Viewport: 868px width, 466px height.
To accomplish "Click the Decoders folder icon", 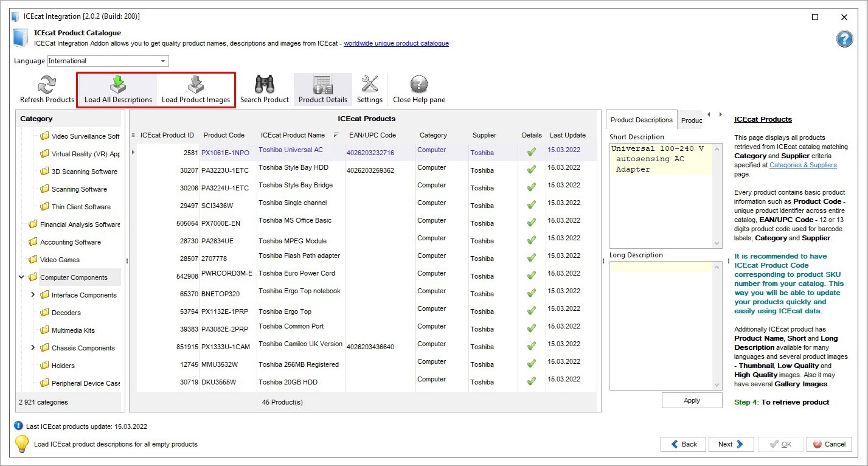I will pyautogui.click(x=44, y=313).
